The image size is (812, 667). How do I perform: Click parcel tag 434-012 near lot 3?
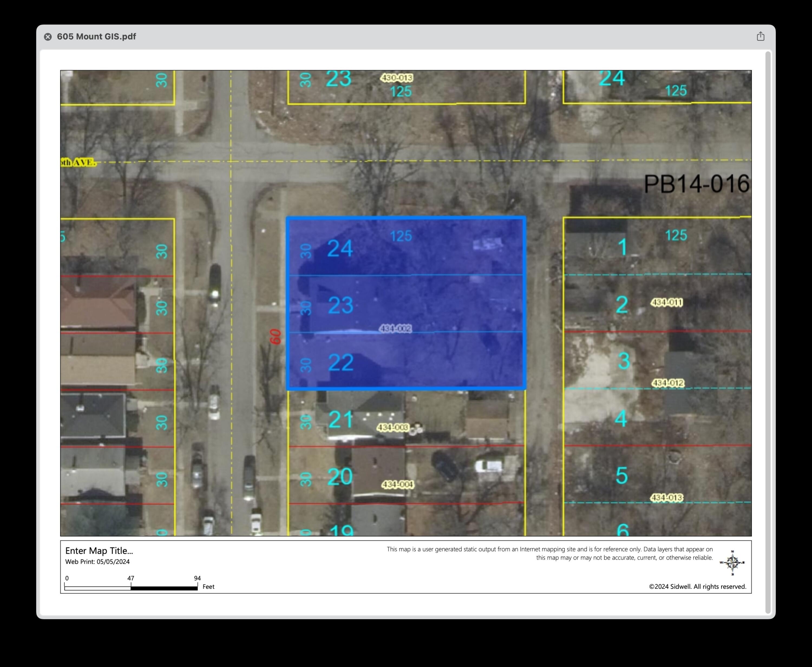point(668,383)
